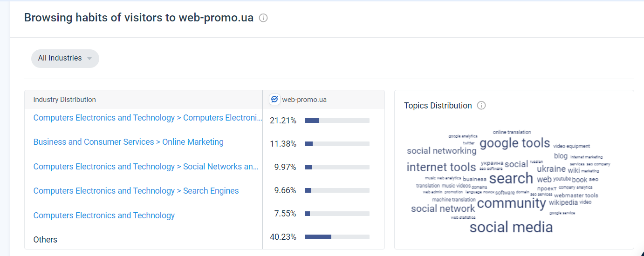Screen dimensions: 644x256
Task: Open Business and Consumer Services > Online Marketing link
Action: pos(128,142)
